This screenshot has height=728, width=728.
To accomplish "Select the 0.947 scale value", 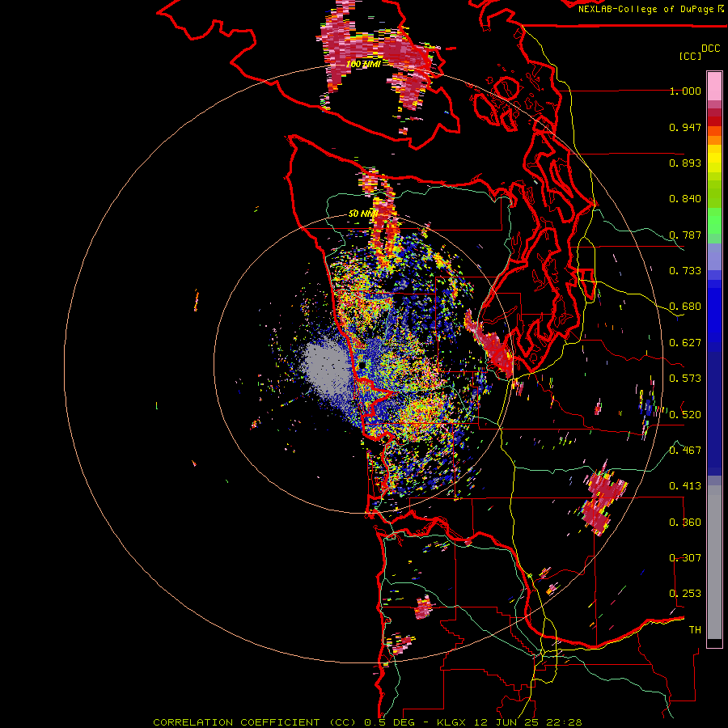I will 685,127.
